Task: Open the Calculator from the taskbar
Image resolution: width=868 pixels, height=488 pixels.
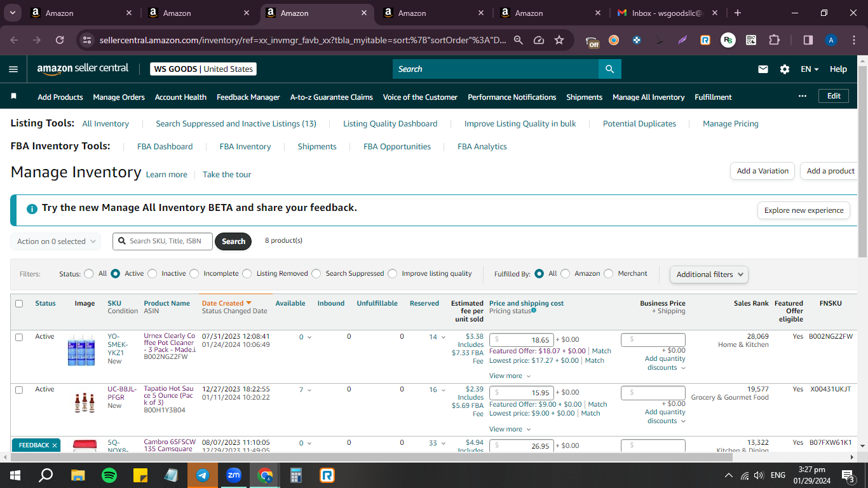Action: coord(296,475)
